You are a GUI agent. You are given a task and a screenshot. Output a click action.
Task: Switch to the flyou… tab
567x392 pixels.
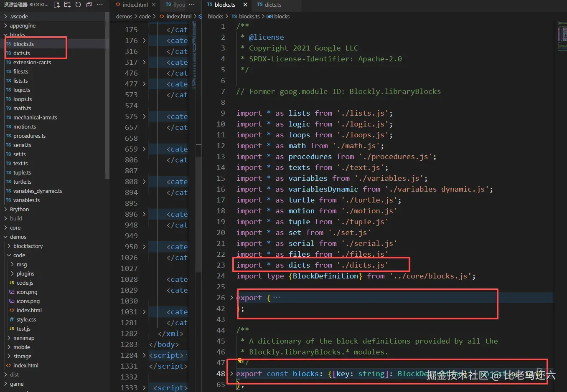click(x=175, y=5)
